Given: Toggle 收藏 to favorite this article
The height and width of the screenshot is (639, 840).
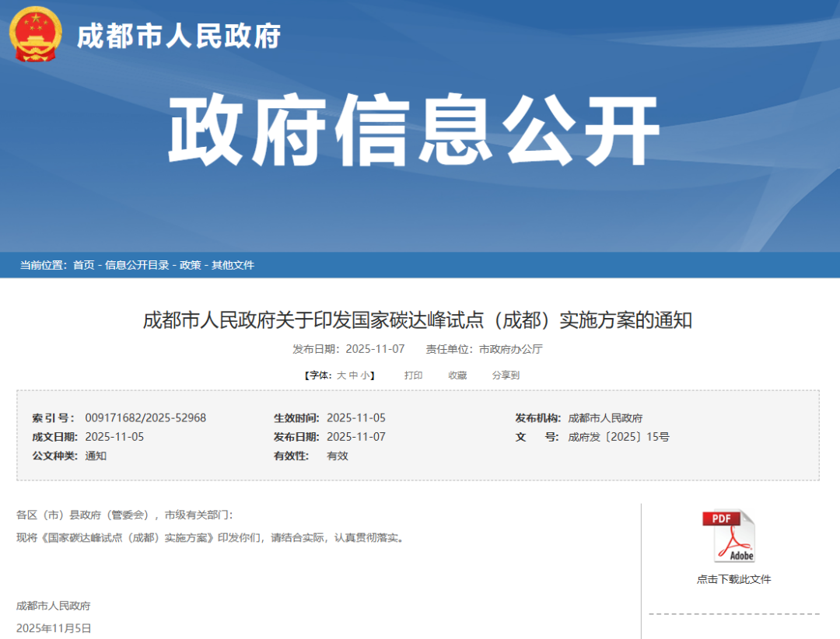Looking at the screenshot, I should (x=457, y=375).
